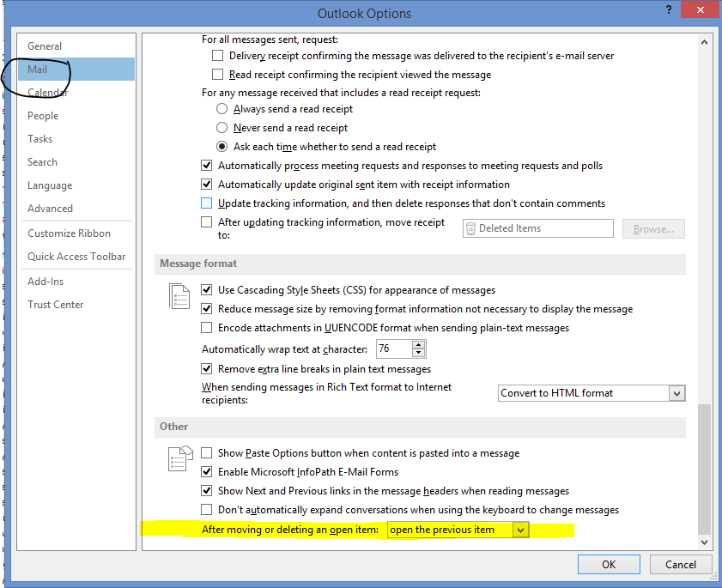Click the wrap text character field

click(x=394, y=349)
